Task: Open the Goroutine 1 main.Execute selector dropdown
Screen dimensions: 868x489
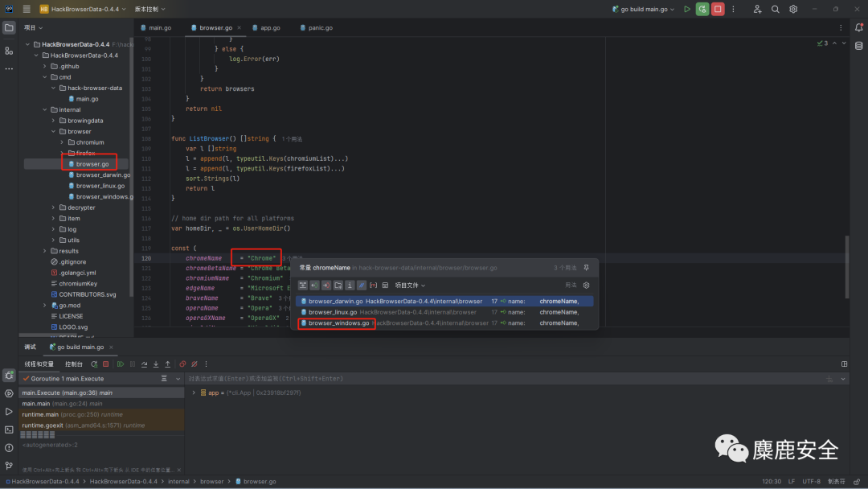Action: coord(178,379)
